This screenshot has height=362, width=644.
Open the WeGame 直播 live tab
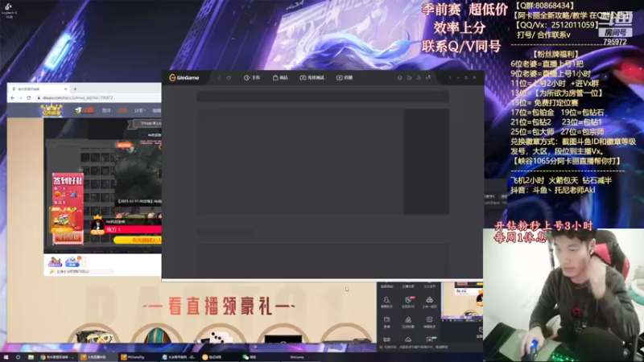[345, 77]
